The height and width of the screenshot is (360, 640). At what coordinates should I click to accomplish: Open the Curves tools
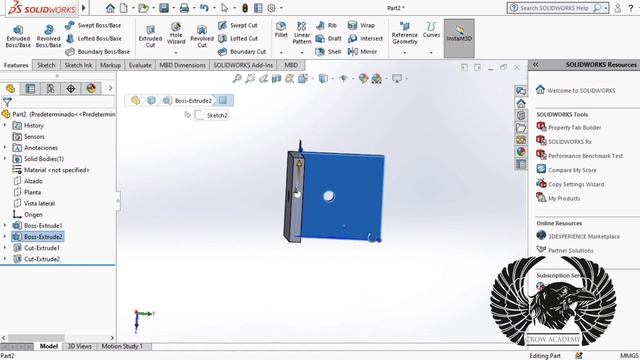click(431, 30)
